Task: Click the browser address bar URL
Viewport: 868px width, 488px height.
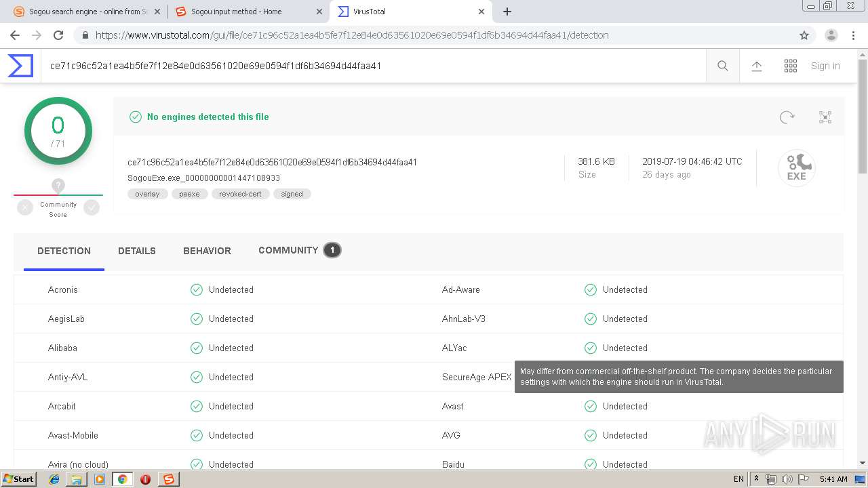Action: click(x=352, y=35)
